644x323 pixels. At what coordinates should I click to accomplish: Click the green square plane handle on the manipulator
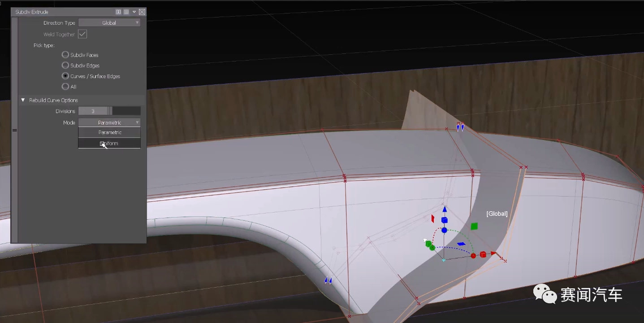[x=474, y=227]
